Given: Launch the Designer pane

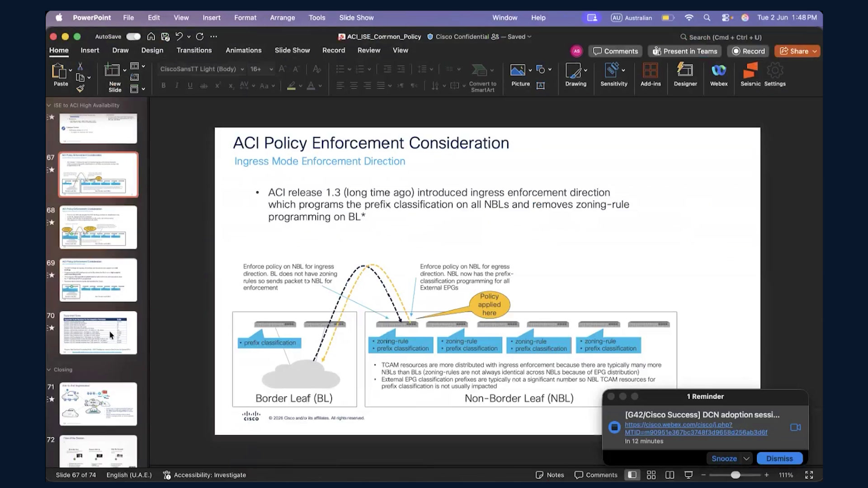Looking at the screenshot, I should (x=685, y=75).
